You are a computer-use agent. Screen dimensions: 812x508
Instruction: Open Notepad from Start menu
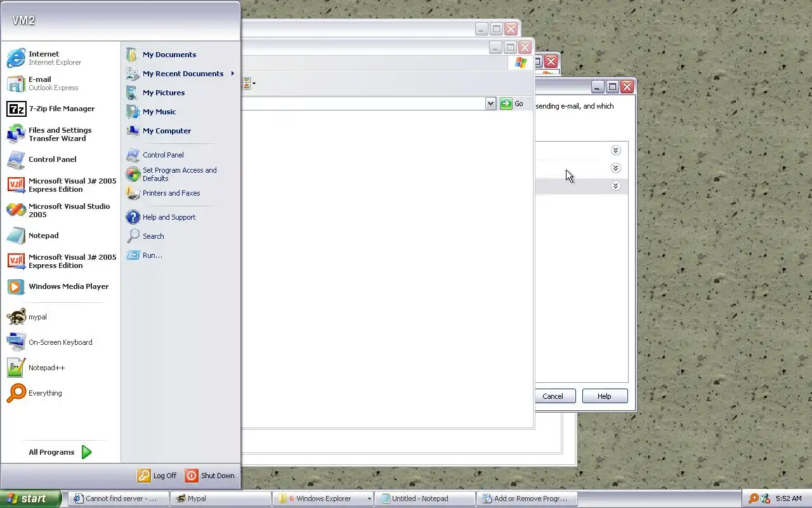pyautogui.click(x=61, y=236)
